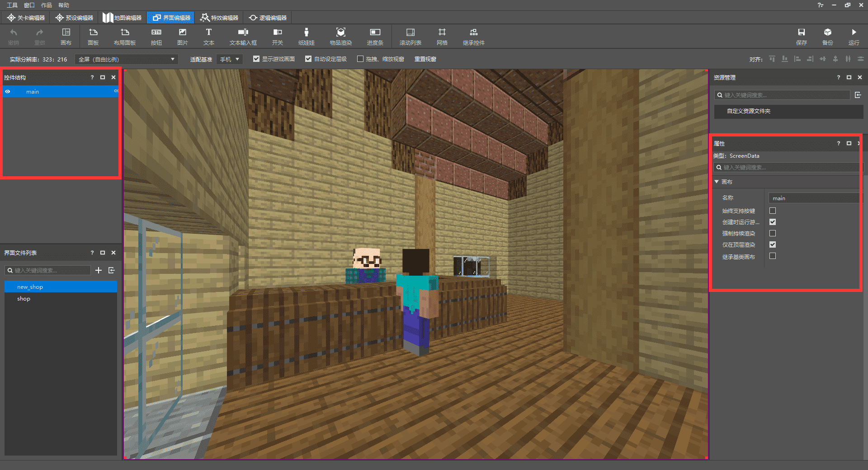The height and width of the screenshot is (470, 868).
Task: Distribute selected controls vertically
Action: point(861,59)
